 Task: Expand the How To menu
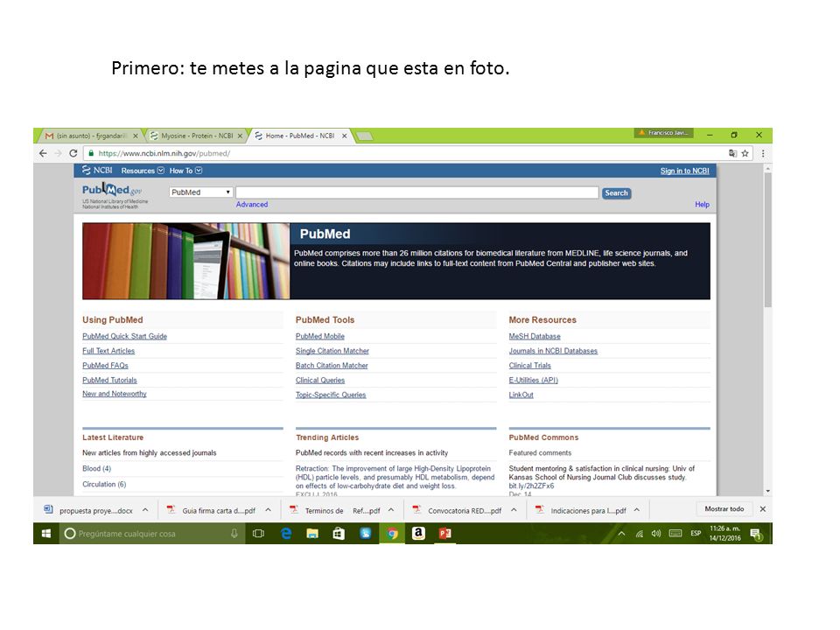185,171
